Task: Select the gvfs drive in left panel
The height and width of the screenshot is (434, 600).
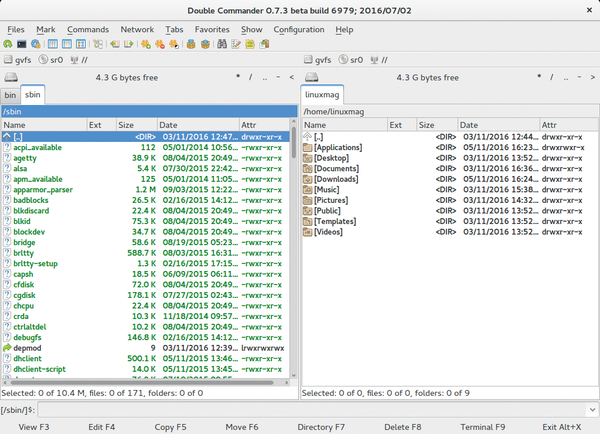Action: 18,60
